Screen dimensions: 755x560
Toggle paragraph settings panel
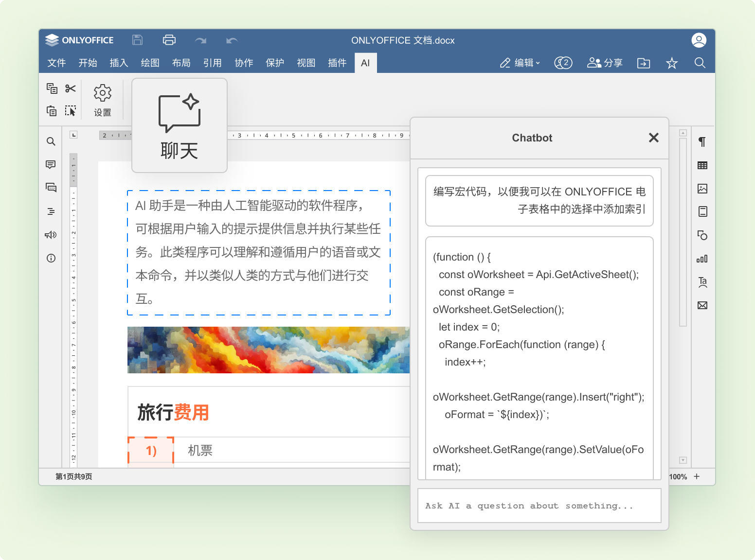click(x=702, y=142)
